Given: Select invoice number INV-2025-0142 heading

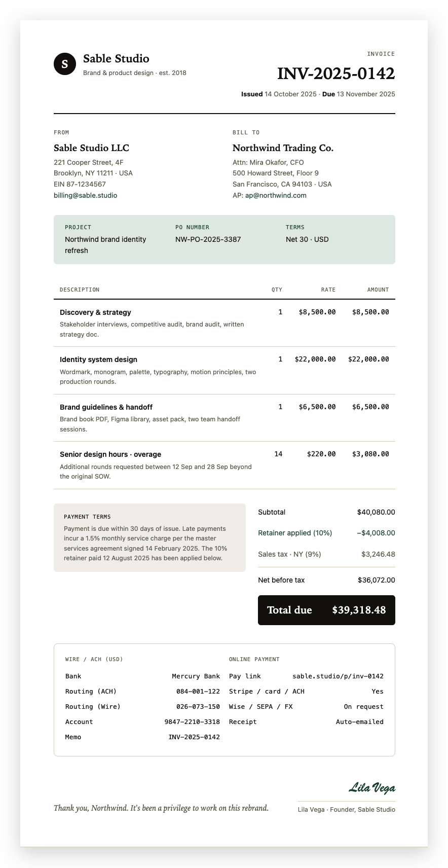Looking at the screenshot, I should (x=336, y=74).
